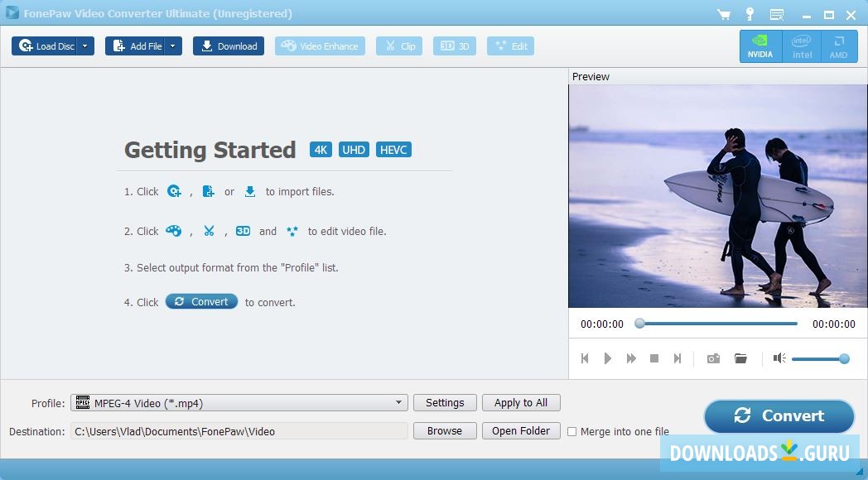This screenshot has width=868, height=480.
Task: Click Apply to All button
Action: [x=521, y=402]
